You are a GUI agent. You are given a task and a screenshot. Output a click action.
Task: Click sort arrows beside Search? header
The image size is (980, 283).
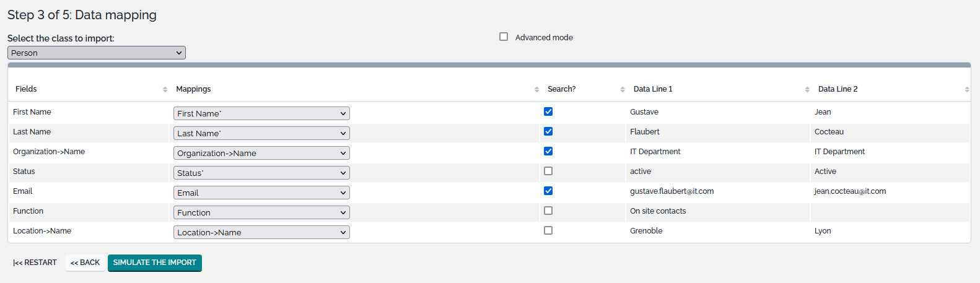coord(622,90)
